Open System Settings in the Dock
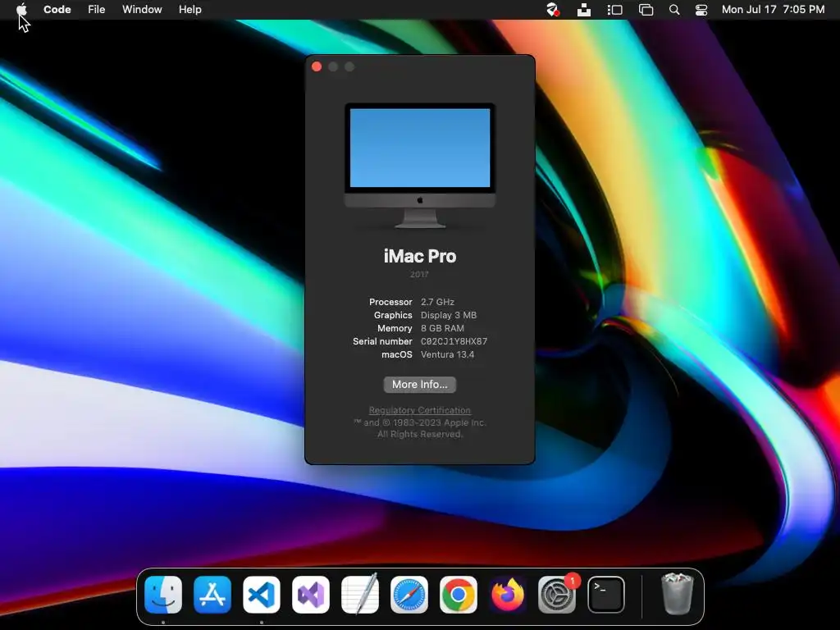Viewport: 840px width, 630px height. [x=557, y=595]
